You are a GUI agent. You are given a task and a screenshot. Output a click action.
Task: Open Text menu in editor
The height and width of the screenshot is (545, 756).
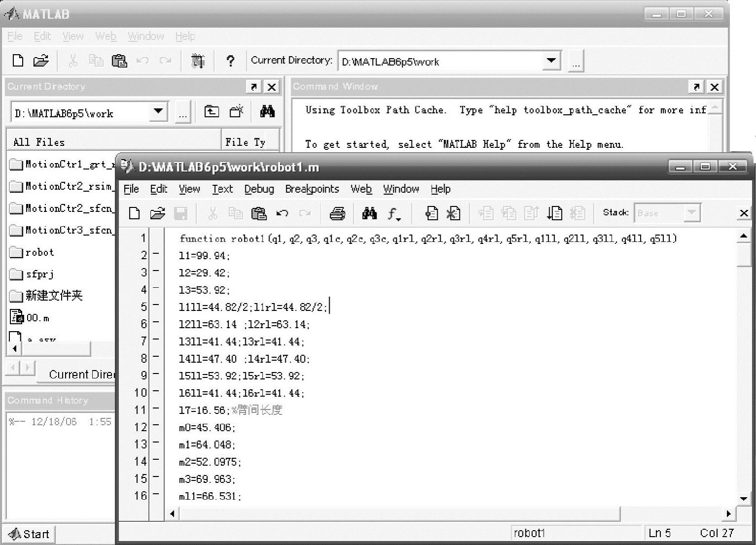(222, 189)
